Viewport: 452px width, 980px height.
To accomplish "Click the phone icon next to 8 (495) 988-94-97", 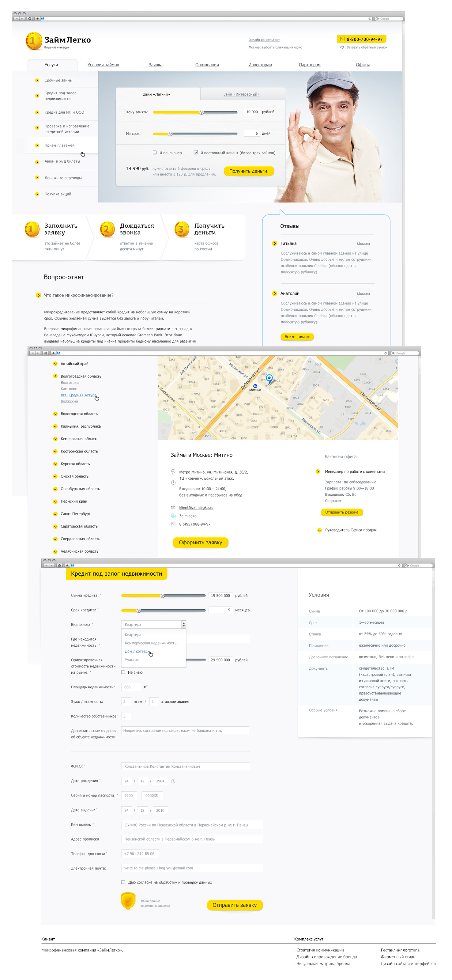I will pyautogui.click(x=173, y=524).
